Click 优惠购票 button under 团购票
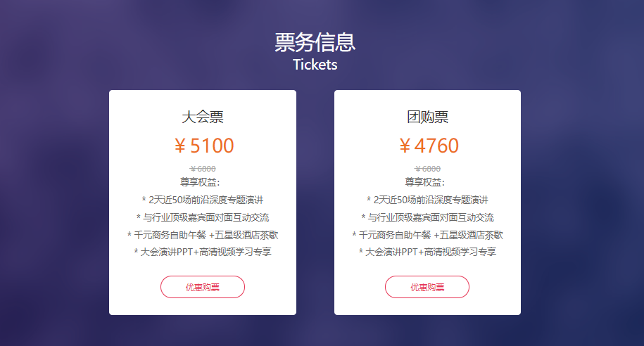 click(x=427, y=287)
